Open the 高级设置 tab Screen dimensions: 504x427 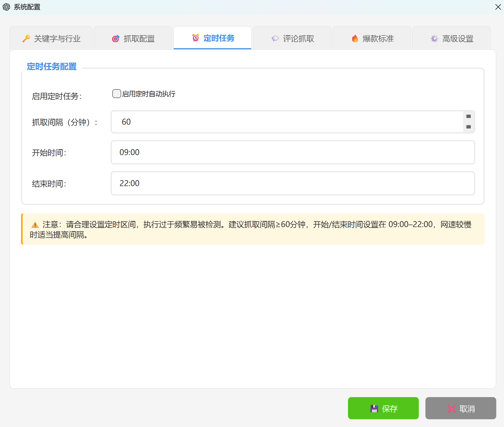451,38
